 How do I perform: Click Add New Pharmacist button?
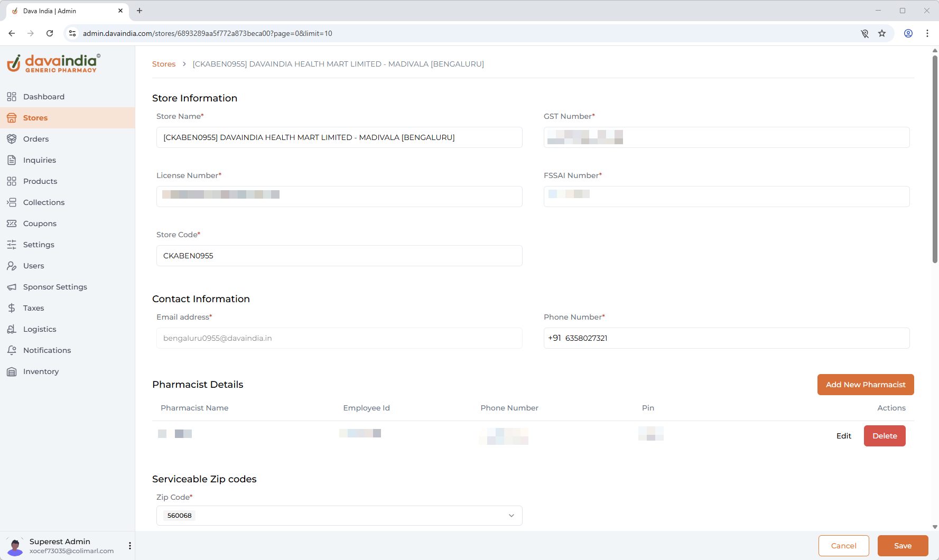point(865,385)
